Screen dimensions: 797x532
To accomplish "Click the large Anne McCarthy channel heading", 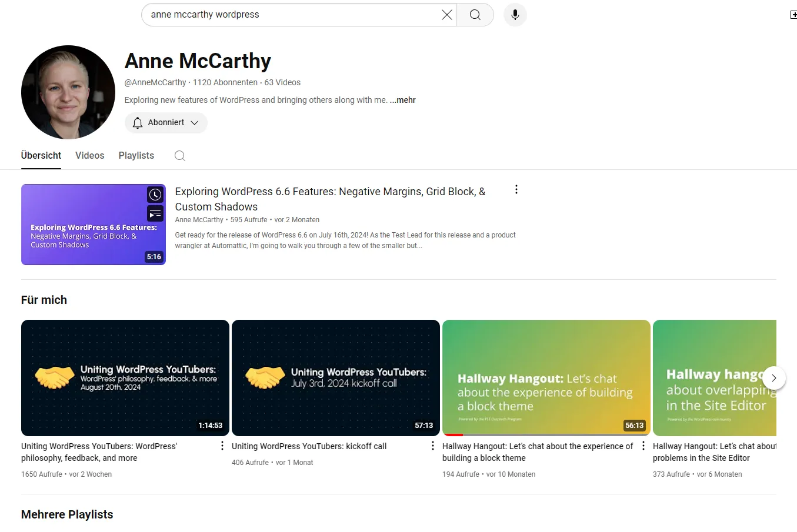I will pyautogui.click(x=198, y=61).
